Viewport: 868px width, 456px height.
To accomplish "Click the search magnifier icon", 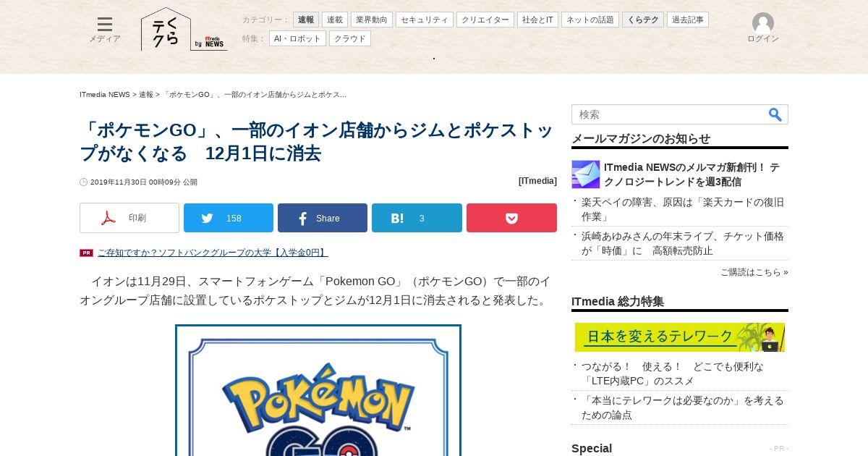I will (775, 114).
